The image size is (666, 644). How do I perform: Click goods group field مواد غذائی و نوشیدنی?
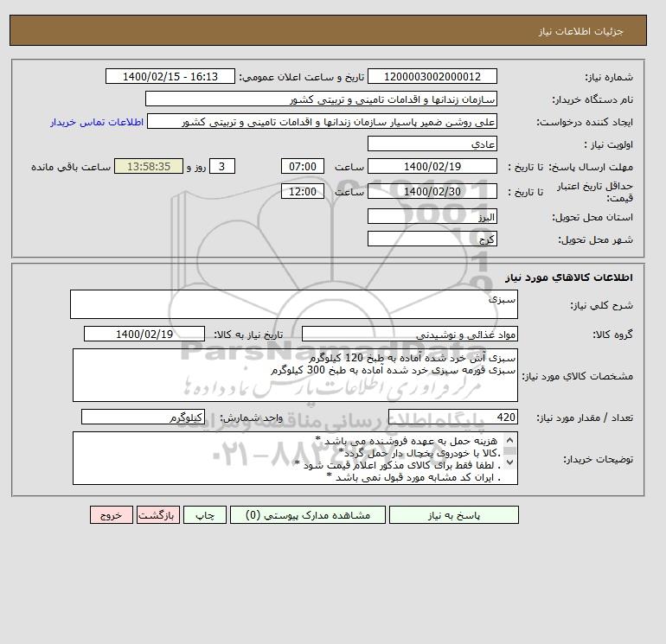[409, 334]
